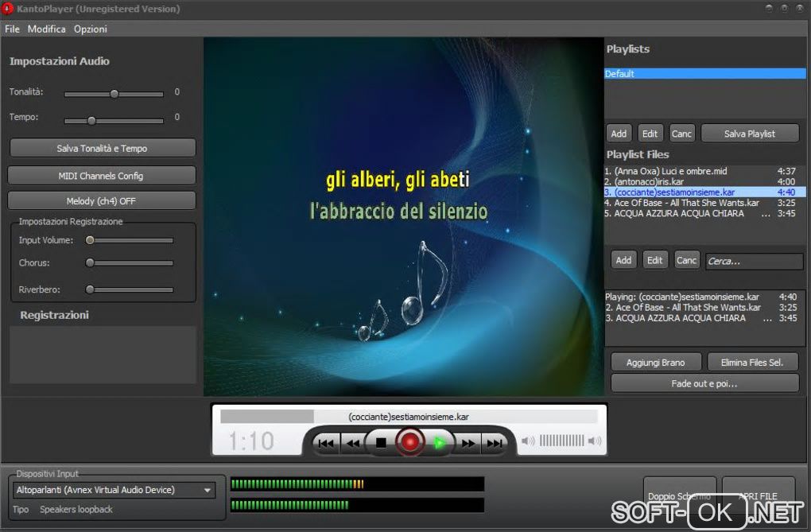
Task: Click Fade out e poi... button
Action: pos(704,383)
